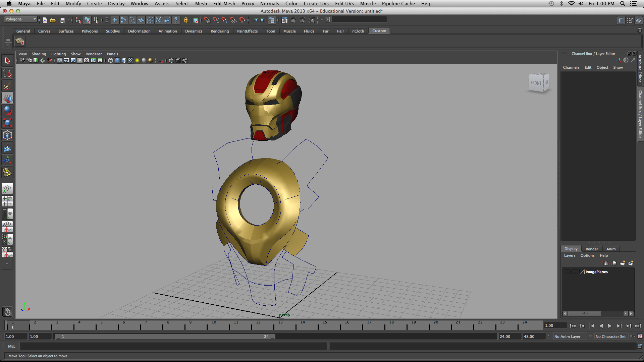The image size is (644, 362).
Task: Click the range slider bar
Action: pyautogui.click(x=165, y=337)
